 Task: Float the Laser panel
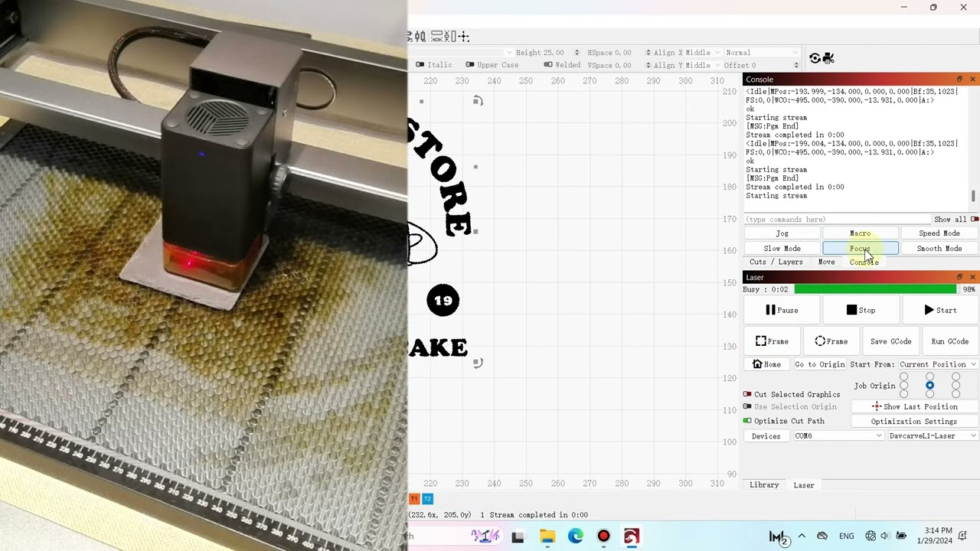[x=959, y=277]
